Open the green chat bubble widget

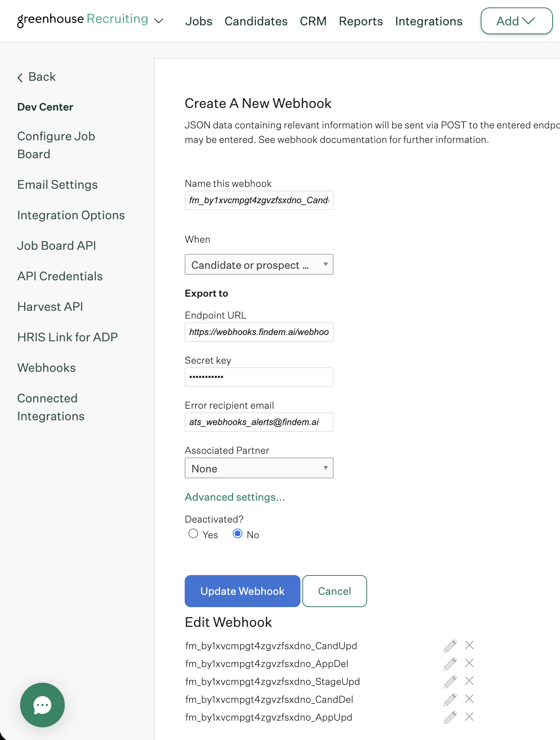click(x=42, y=705)
